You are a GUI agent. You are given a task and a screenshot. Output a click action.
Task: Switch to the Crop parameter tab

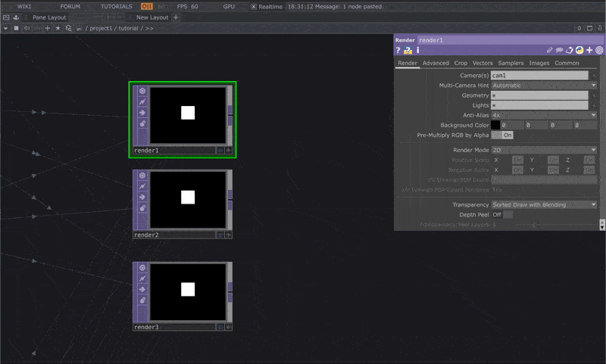[461, 63]
